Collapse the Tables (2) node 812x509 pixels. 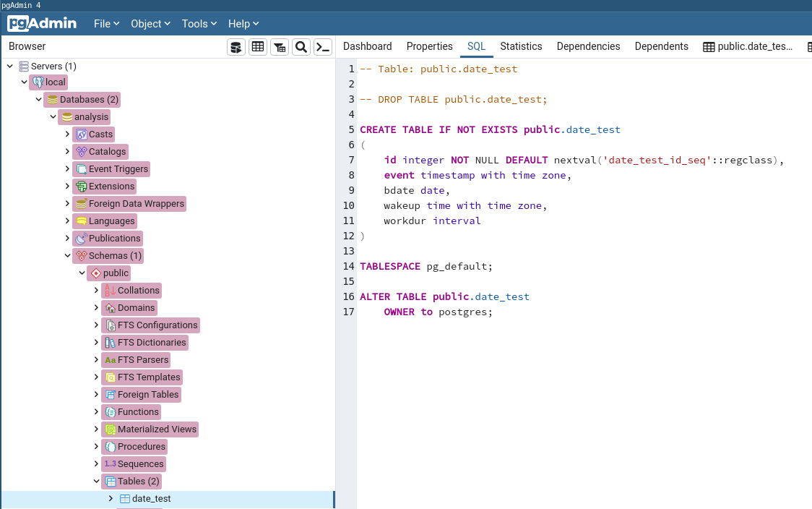96,482
